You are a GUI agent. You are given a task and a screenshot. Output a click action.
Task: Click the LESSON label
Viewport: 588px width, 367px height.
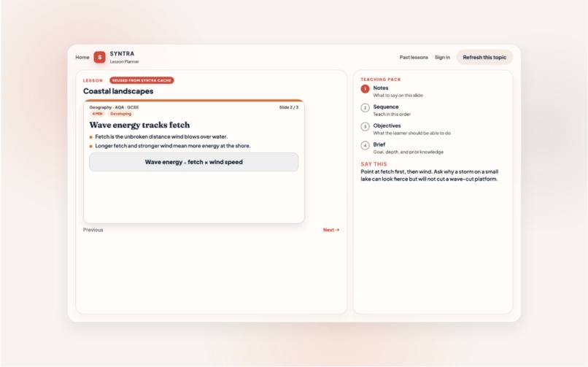(93, 80)
